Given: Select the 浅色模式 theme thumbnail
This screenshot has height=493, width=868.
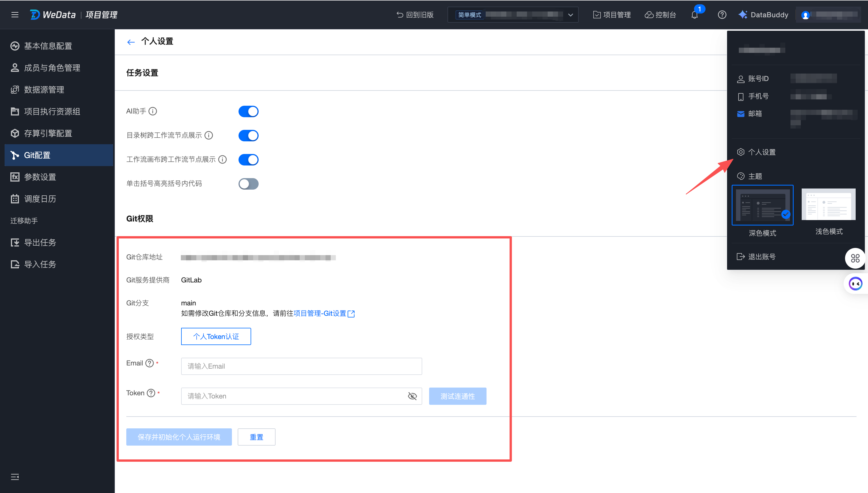Looking at the screenshot, I should point(828,205).
